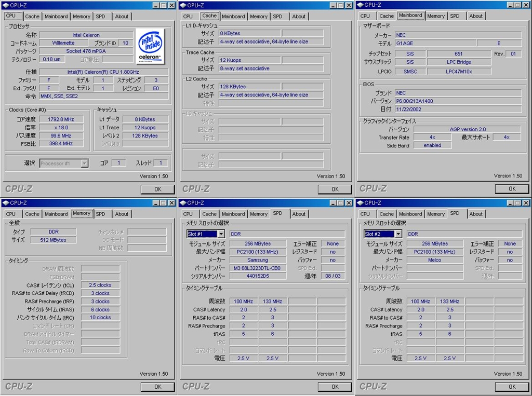Click the 8-way set associative descriptor

[x=271, y=68]
